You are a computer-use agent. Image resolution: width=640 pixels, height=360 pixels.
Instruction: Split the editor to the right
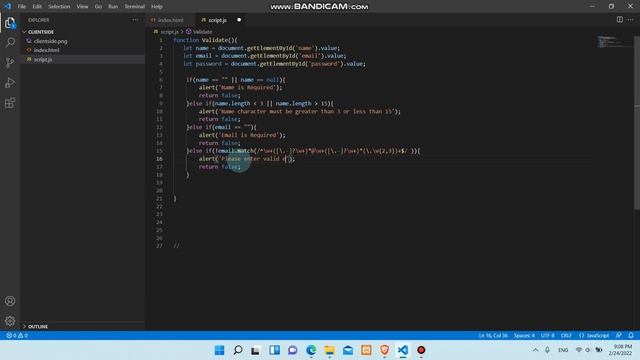620,20
